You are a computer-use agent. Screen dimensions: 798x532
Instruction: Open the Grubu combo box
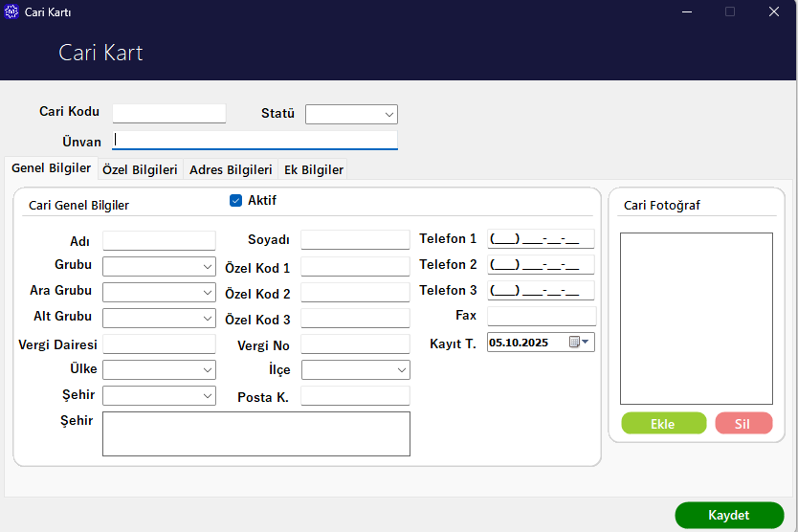tap(208, 267)
